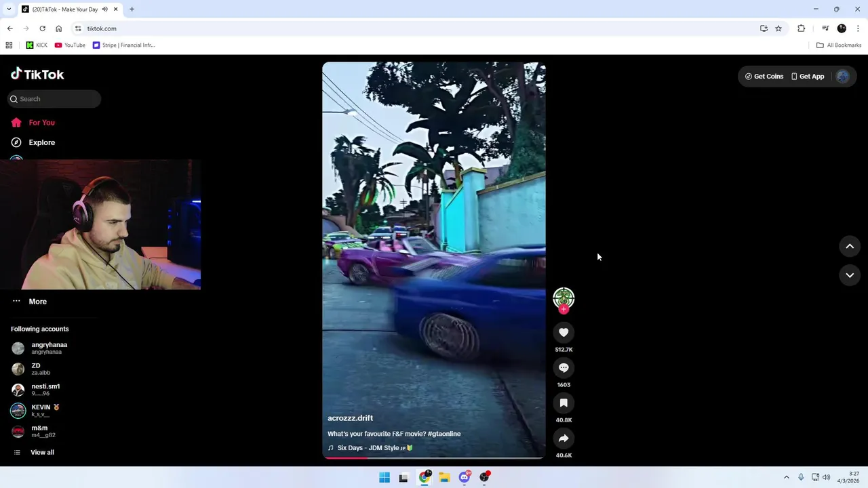Click the install app icon in address bar
This screenshot has width=868, height=488.
point(764,28)
